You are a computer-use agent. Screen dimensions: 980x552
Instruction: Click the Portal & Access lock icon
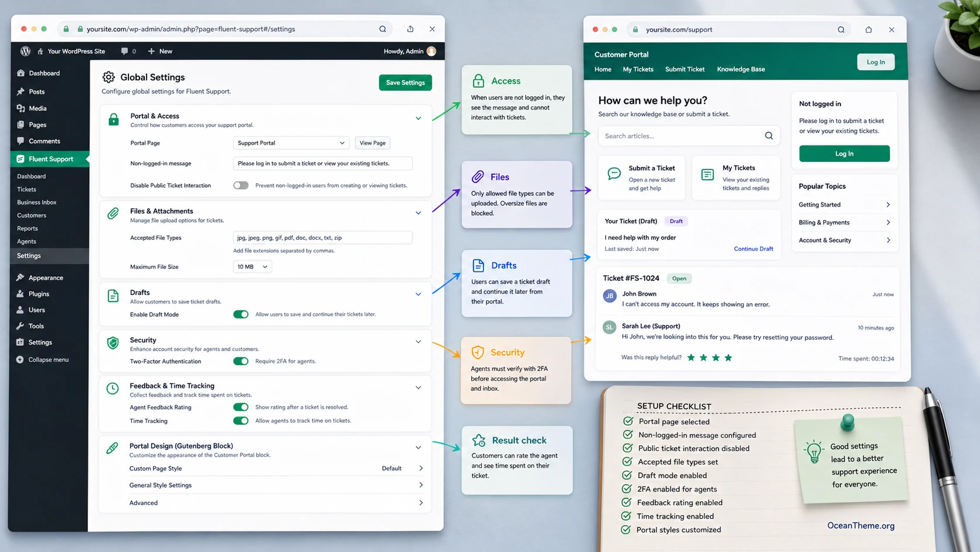click(114, 120)
